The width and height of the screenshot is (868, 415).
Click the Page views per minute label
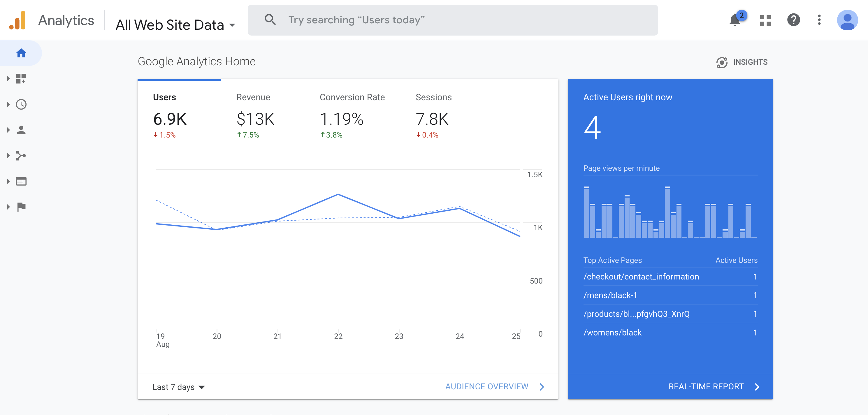point(621,168)
